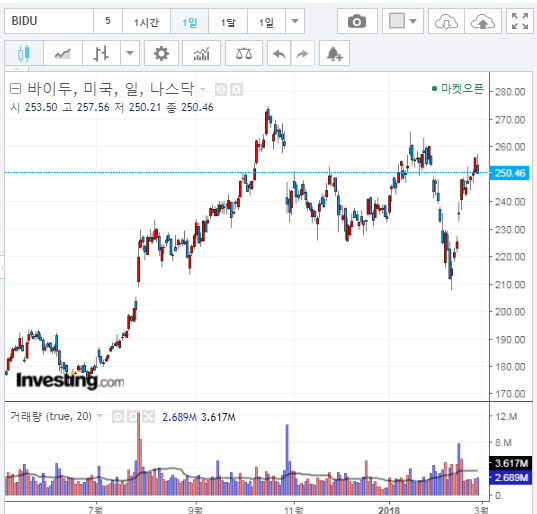Open 거래량 indicator settings

[x=133, y=417]
